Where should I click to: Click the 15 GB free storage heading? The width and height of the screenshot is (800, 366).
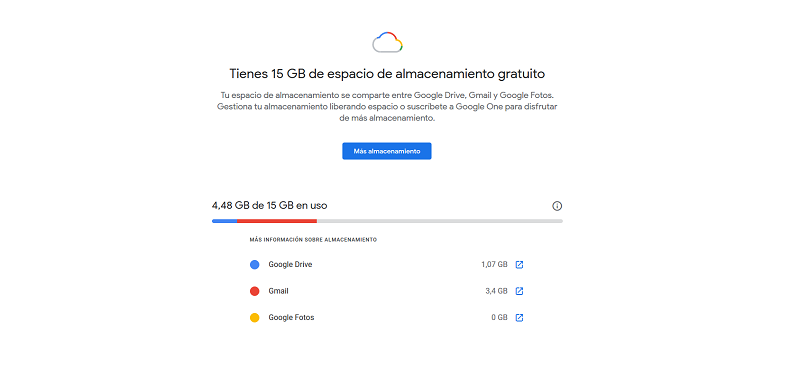click(x=387, y=74)
